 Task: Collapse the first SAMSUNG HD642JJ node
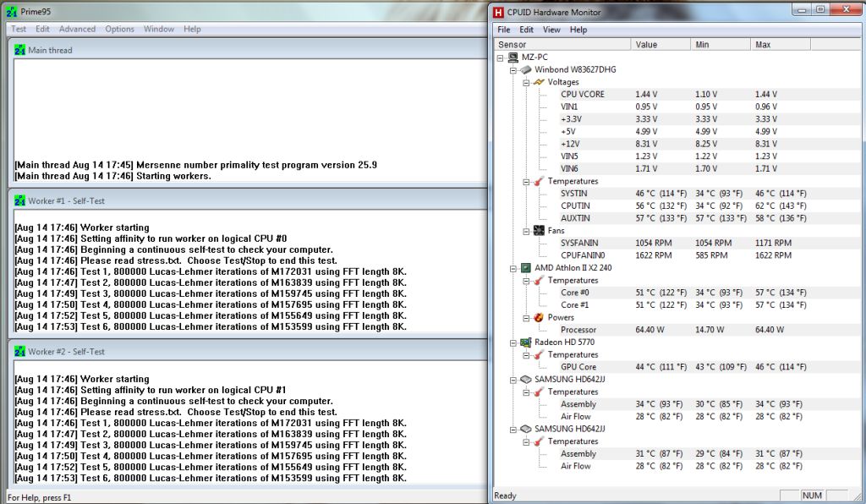point(513,380)
